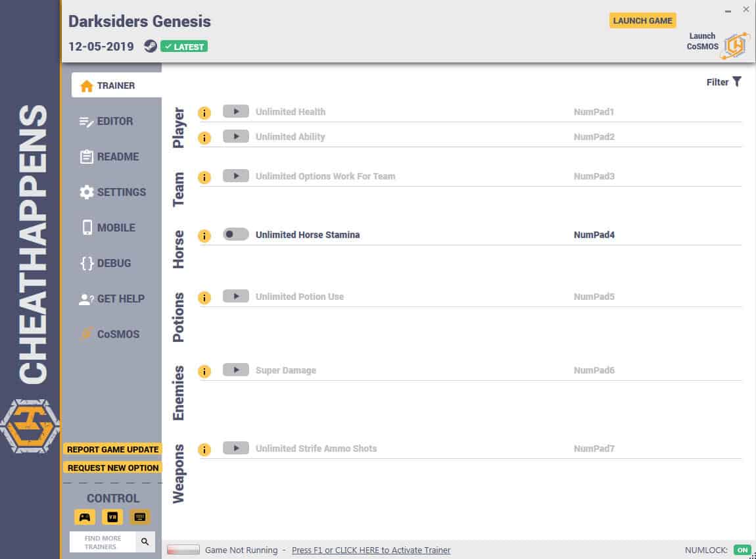Toggle Unlimited Ability cheat

point(236,137)
